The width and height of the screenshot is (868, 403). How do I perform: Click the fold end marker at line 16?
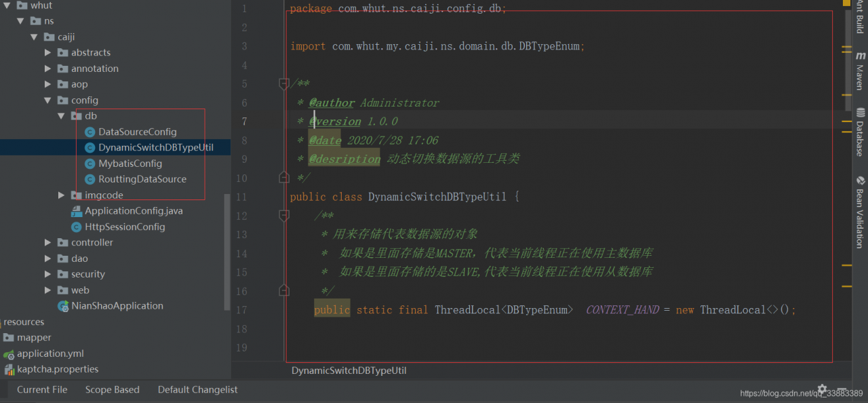click(x=284, y=290)
